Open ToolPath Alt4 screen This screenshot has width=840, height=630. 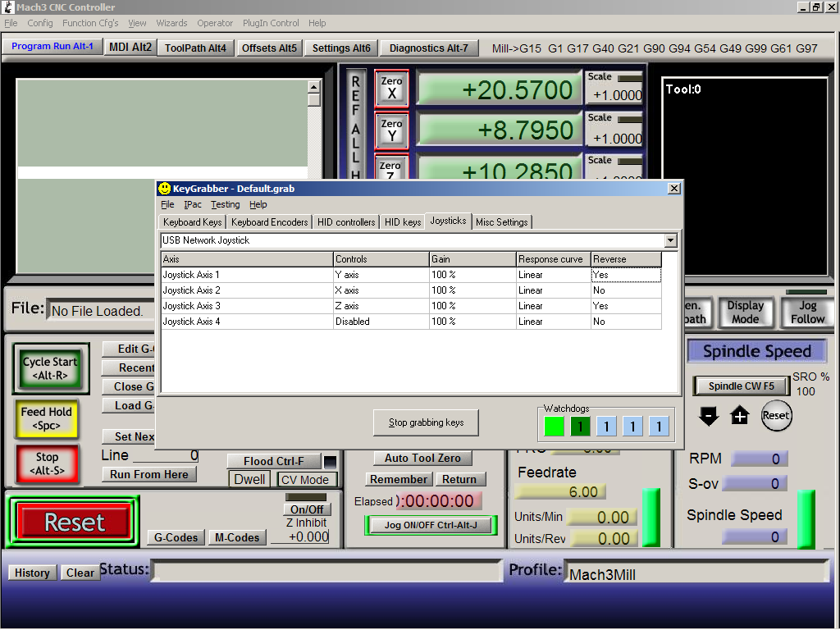point(195,48)
